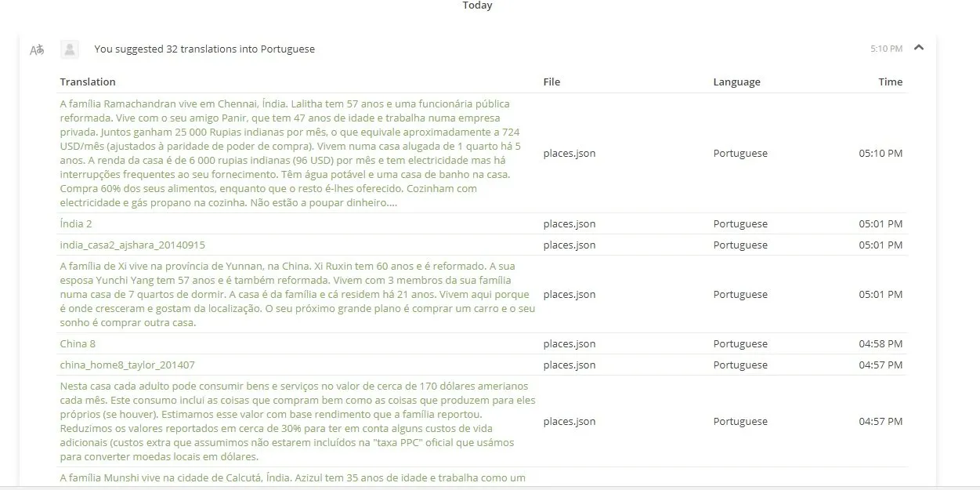This screenshot has width=980, height=490.
Task: Open the Munshi family Calcutá translation
Action: pyautogui.click(x=292, y=478)
